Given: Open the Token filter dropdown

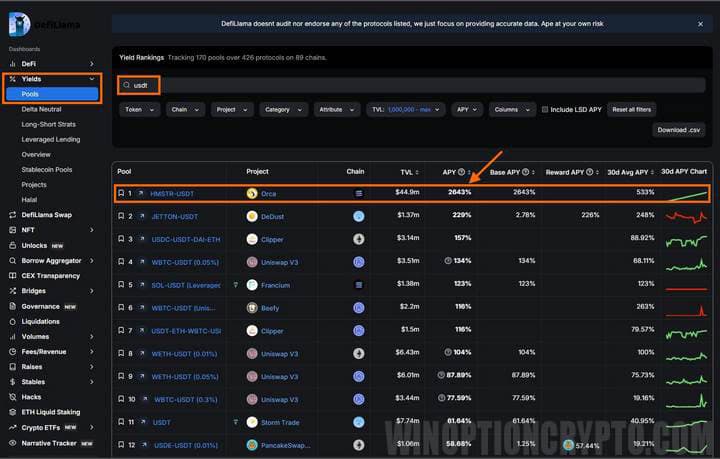Looking at the screenshot, I should (x=138, y=109).
